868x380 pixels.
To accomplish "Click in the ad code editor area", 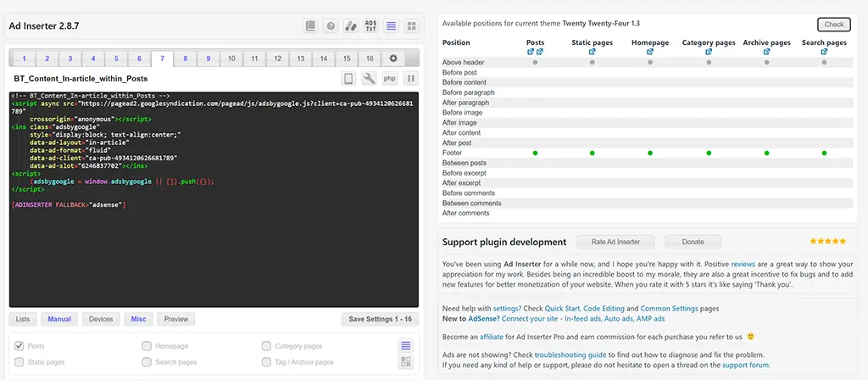I will tap(214, 254).
